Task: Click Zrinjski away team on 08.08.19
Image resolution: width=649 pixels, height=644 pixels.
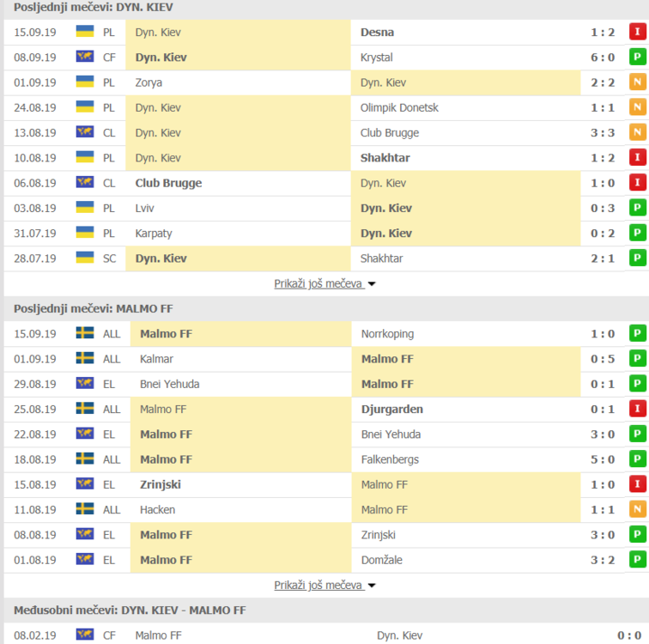Action: 379,535
